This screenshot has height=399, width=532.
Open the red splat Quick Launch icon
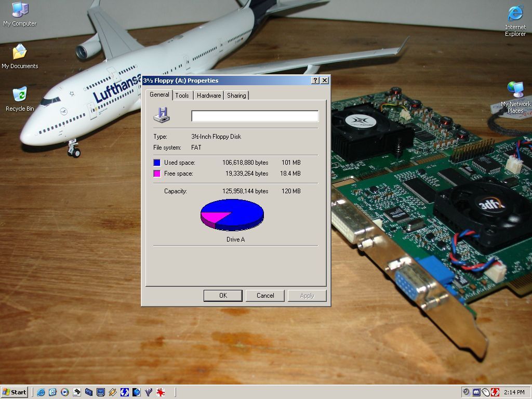161,392
